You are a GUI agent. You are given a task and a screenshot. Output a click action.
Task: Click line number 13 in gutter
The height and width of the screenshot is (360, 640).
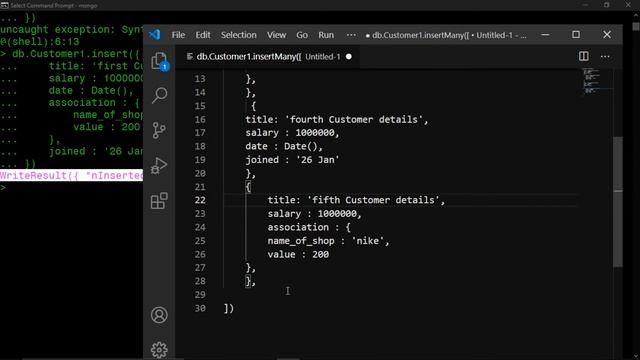click(200, 79)
